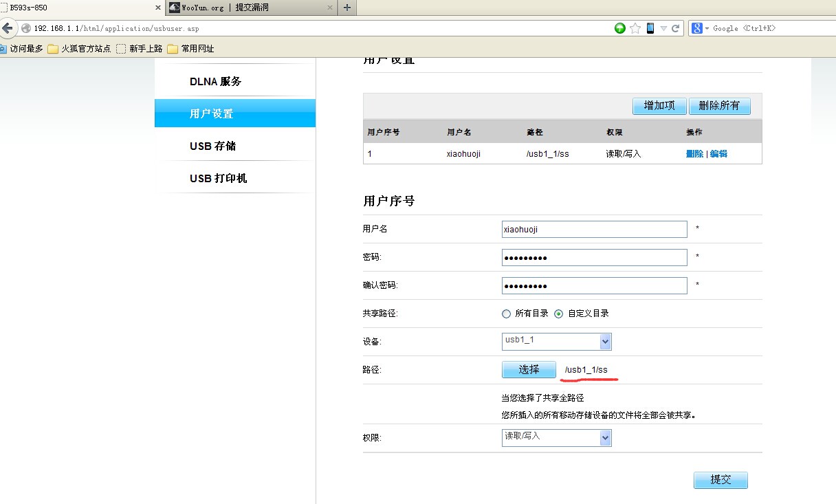The image size is (836, 504).
Task: Select the 所有目录 radio button
Action: click(x=507, y=314)
